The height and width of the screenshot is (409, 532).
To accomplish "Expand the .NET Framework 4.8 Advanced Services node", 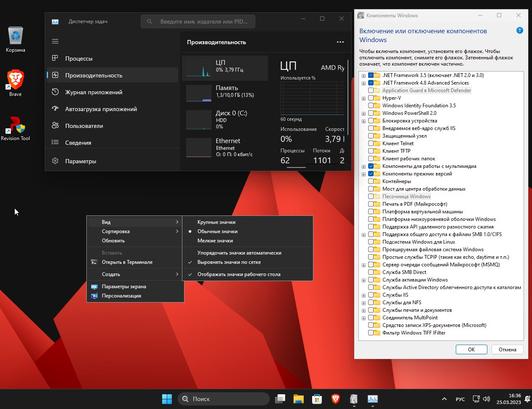I will (x=364, y=83).
